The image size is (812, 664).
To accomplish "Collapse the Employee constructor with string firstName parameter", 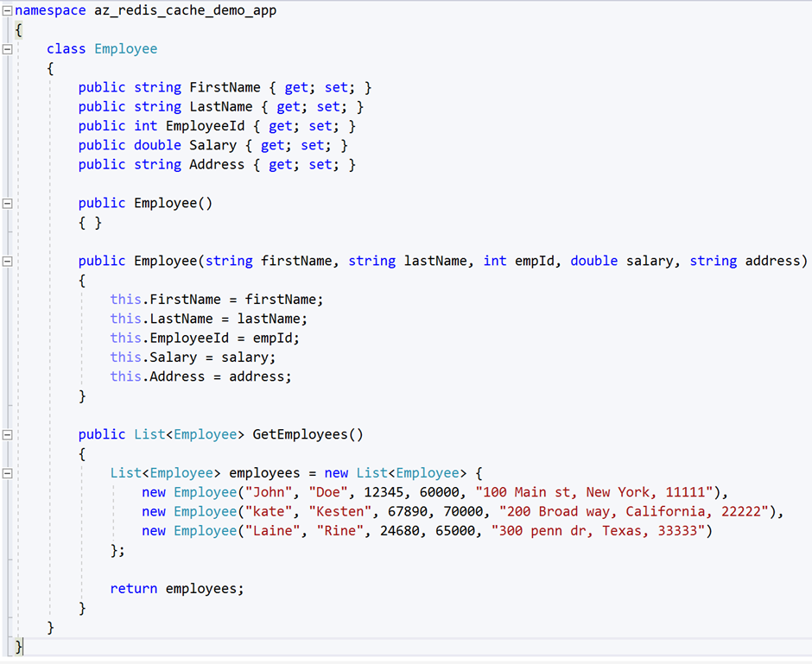I will click(7, 262).
